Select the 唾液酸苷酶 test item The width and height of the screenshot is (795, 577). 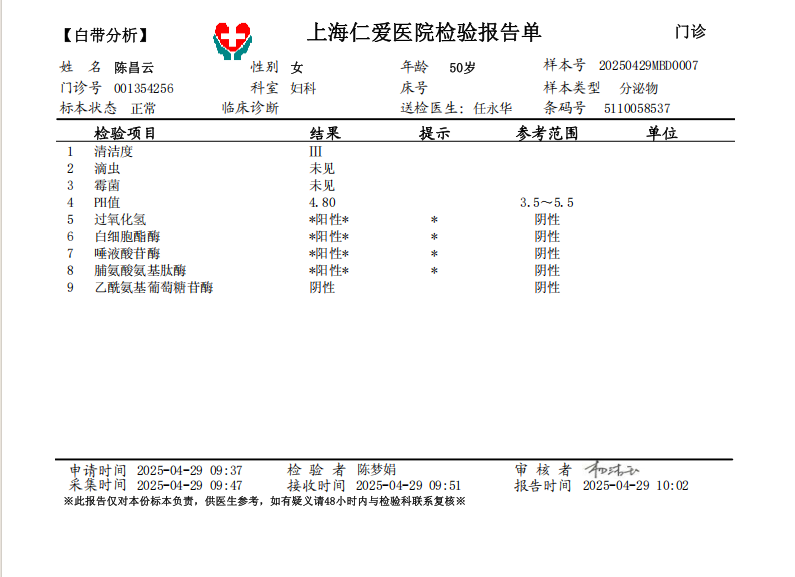(x=127, y=253)
